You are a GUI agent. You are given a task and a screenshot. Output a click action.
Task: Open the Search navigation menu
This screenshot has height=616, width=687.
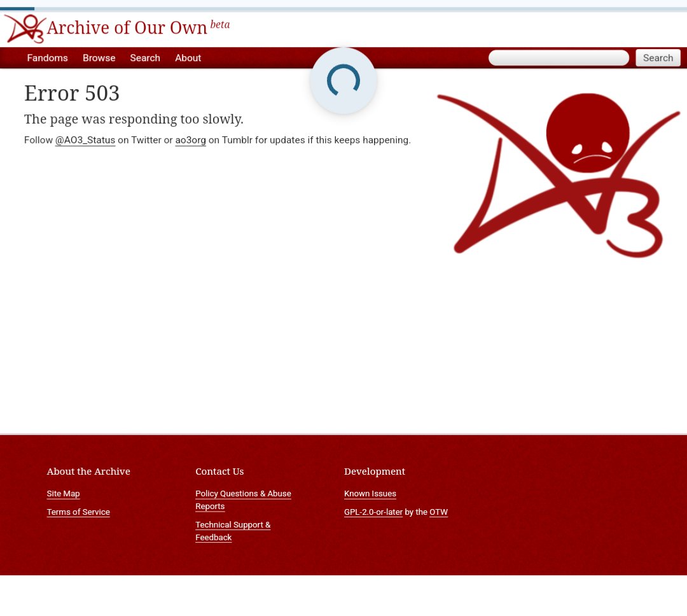pos(145,58)
